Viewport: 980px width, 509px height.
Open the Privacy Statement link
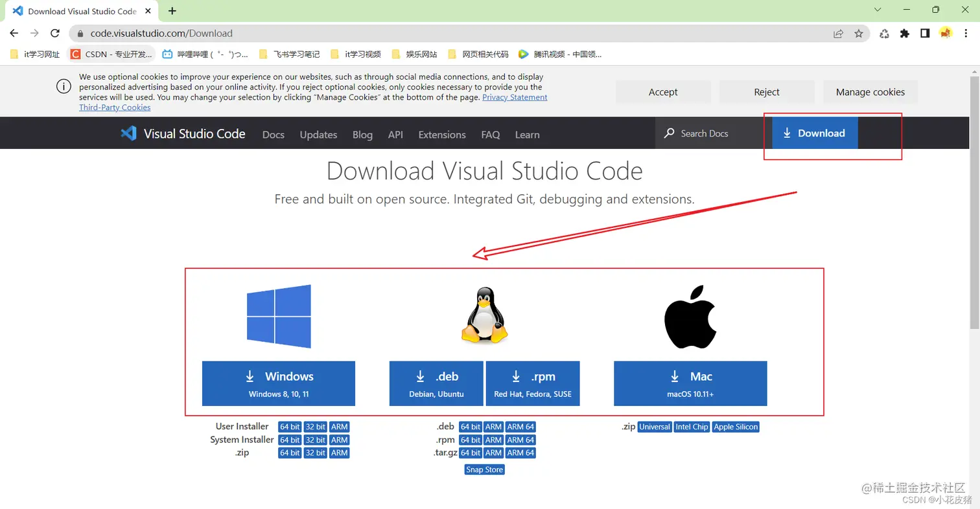coord(515,97)
